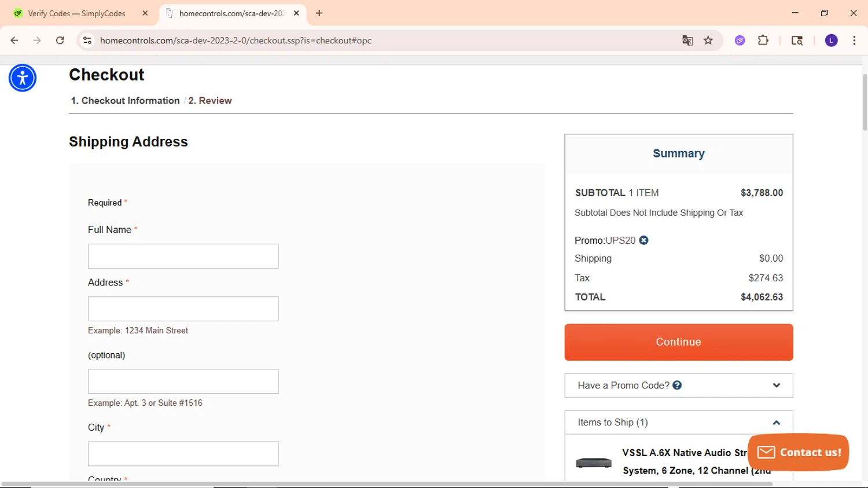Click the Tax amount $274.63
Screen dimensions: 868x488
766,278
